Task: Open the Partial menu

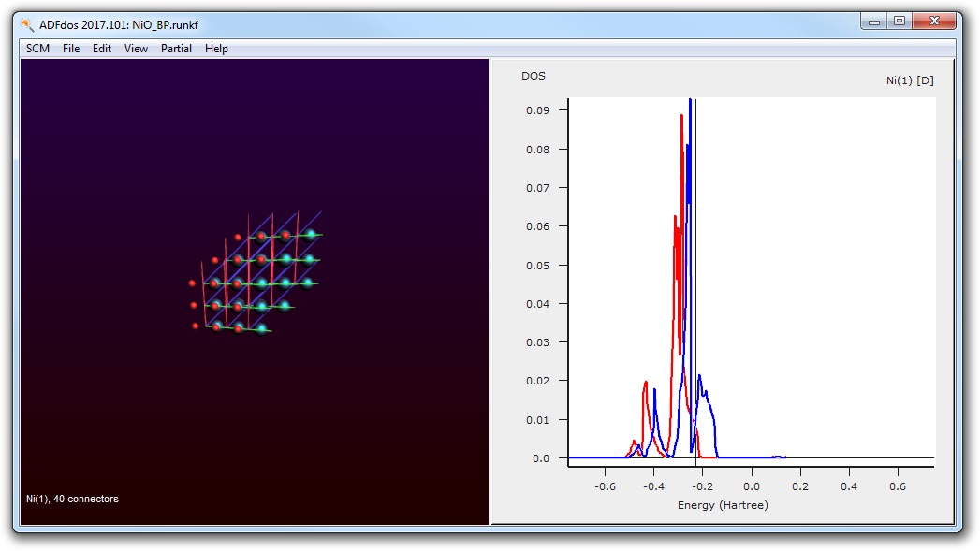Action: point(176,49)
